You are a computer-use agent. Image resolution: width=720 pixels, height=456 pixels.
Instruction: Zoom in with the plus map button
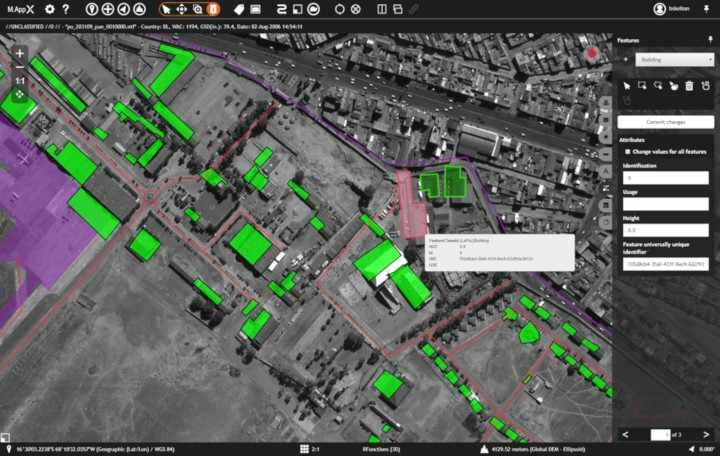tap(19, 53)
